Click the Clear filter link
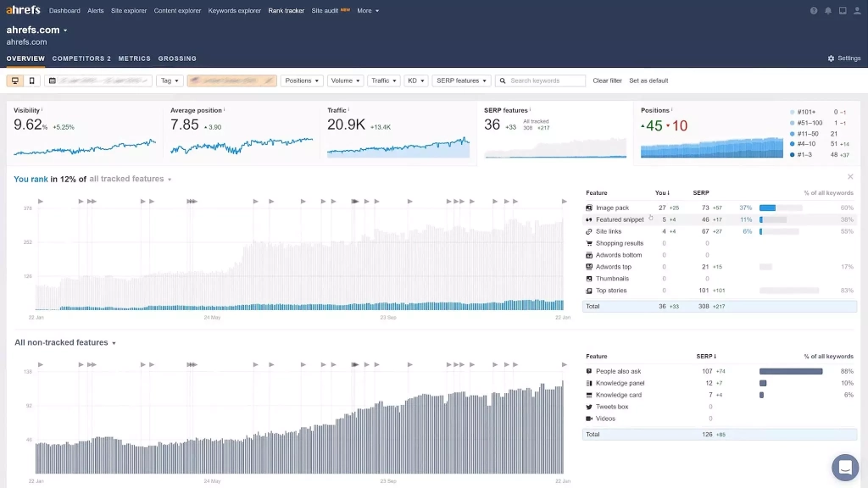 607,80
